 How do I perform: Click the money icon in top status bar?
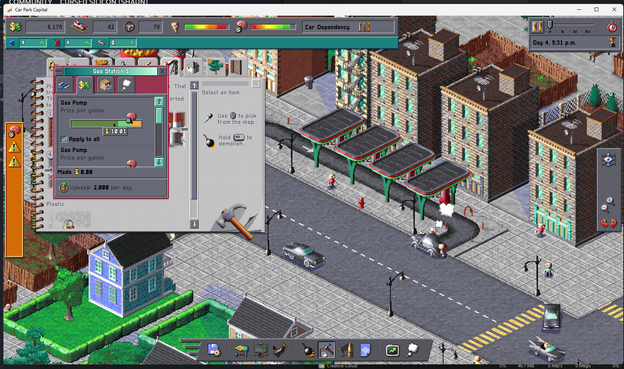click(15, 27)
